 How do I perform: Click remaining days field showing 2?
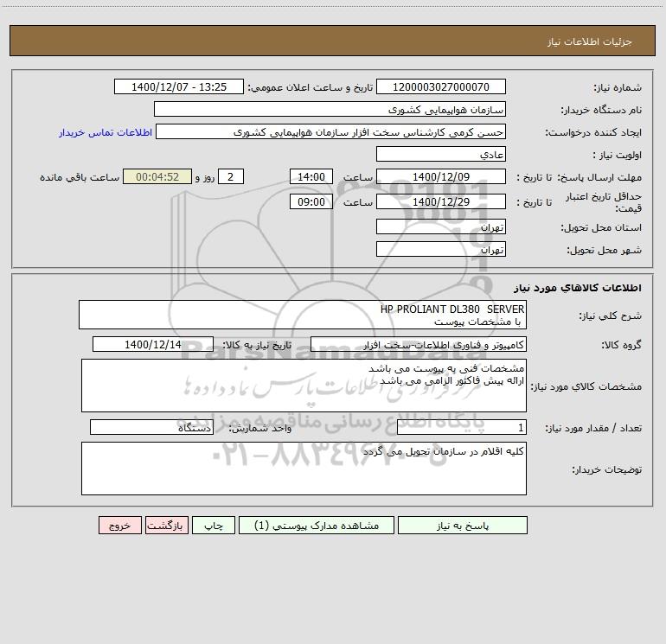point(231,176)
